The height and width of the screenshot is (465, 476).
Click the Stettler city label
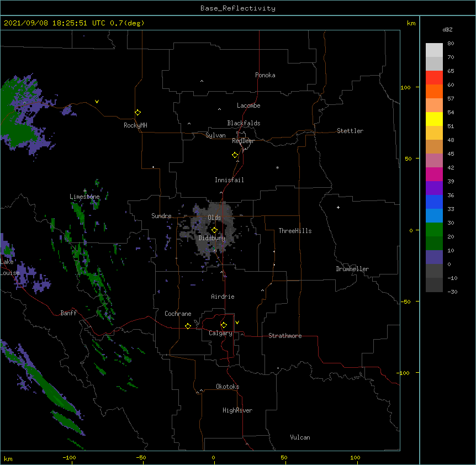click(x=350, y=131)
